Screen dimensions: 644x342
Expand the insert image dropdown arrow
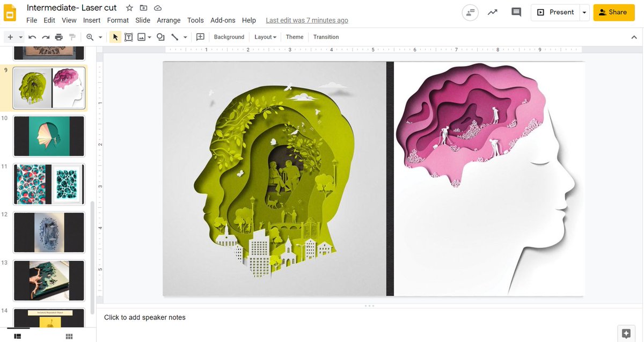pyautogui.click(x=149, y=37)
